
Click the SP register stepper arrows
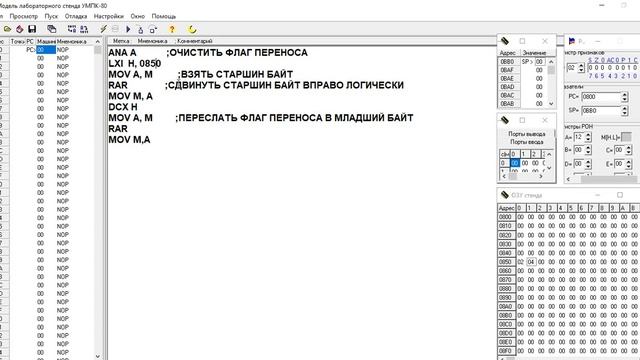624,111
